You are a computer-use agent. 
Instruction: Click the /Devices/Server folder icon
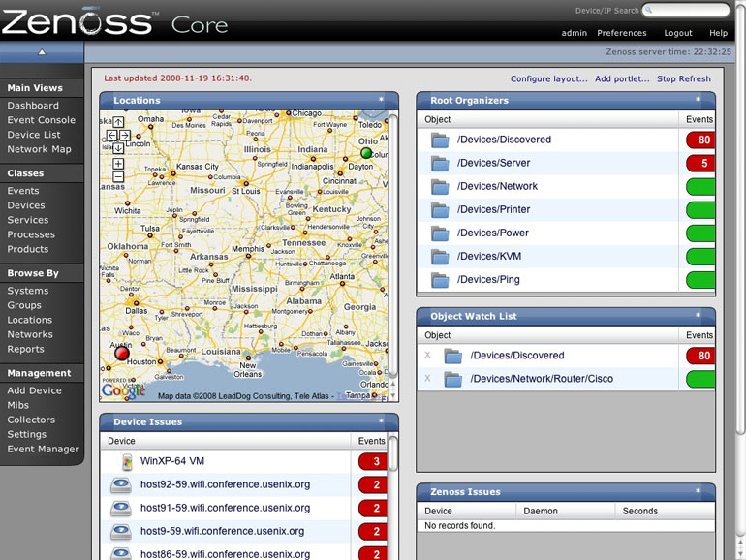tap(440, 163)
